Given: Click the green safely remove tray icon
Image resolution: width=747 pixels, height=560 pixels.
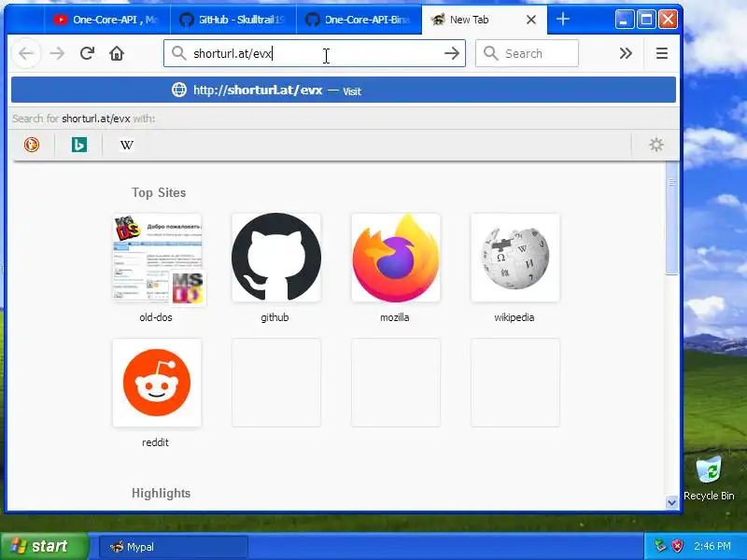Looking at the screenshot, I should click(660, 546).
